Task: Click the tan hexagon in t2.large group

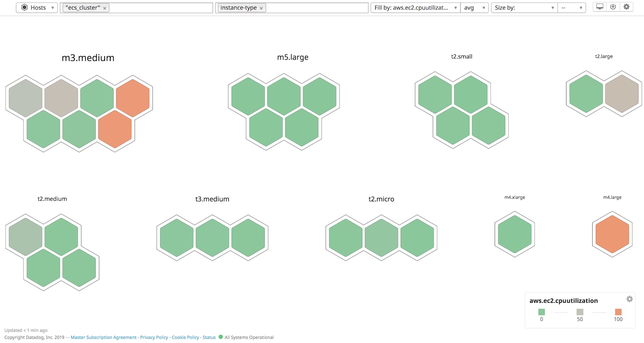Action: tap(622, 94)
